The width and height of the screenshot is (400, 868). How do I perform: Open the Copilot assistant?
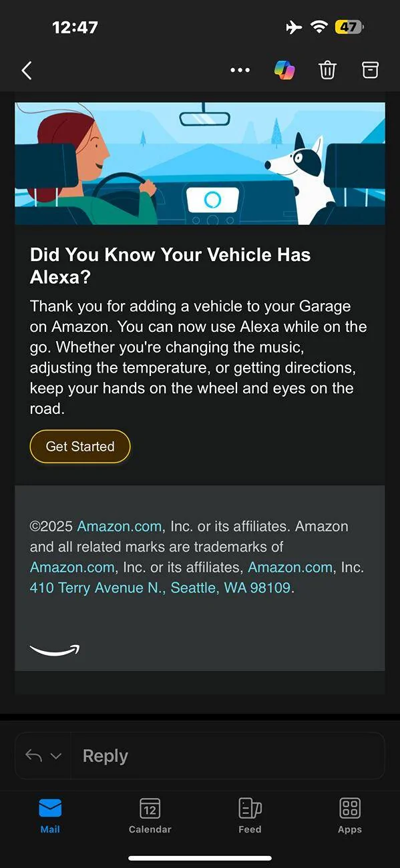[284, 69]
